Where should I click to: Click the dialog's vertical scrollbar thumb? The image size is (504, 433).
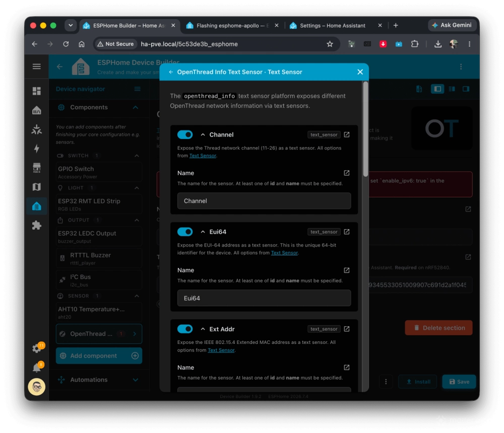tap(365, 128)
